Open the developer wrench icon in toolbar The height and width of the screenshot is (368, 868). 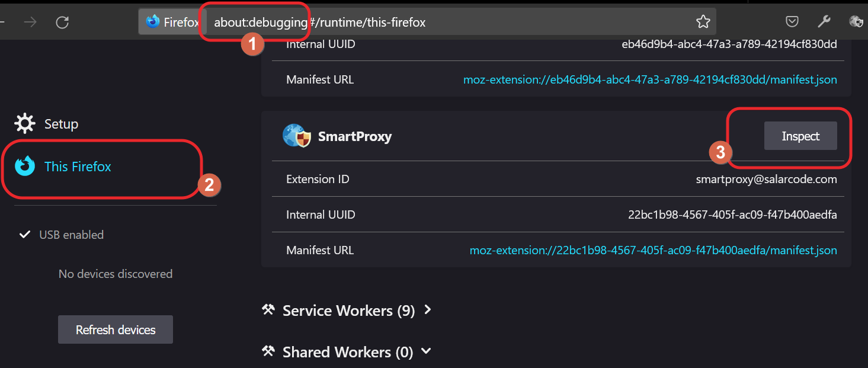point(824,21)
